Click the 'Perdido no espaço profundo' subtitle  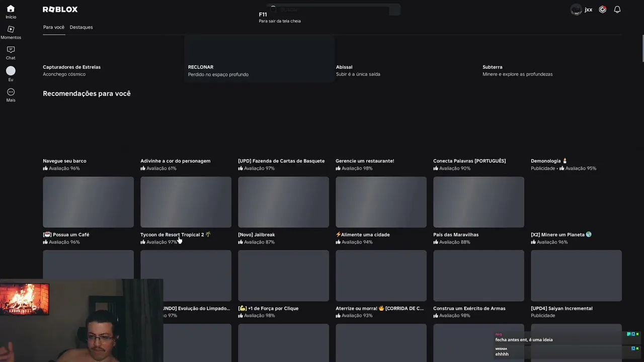click(218, 74)
